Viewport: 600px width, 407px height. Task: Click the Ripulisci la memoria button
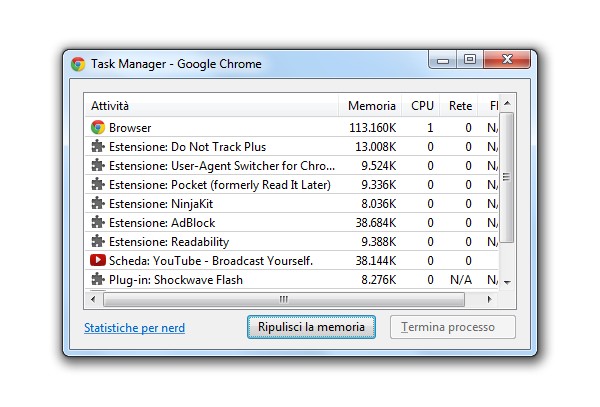pyautogui.click(x=311, y=327)
